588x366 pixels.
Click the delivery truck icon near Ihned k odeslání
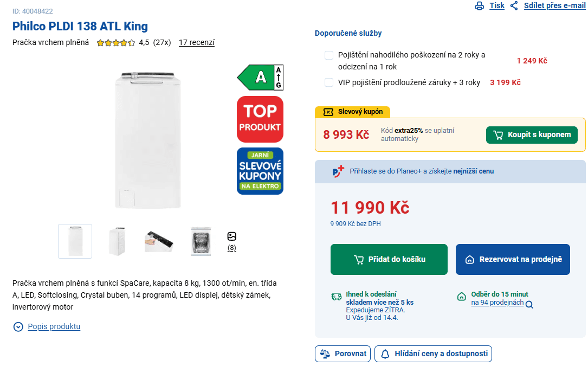[336, 297]
